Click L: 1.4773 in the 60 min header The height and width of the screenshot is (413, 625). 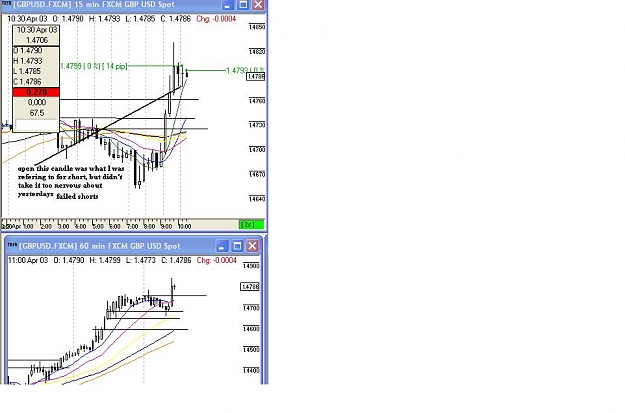[141, 260]
